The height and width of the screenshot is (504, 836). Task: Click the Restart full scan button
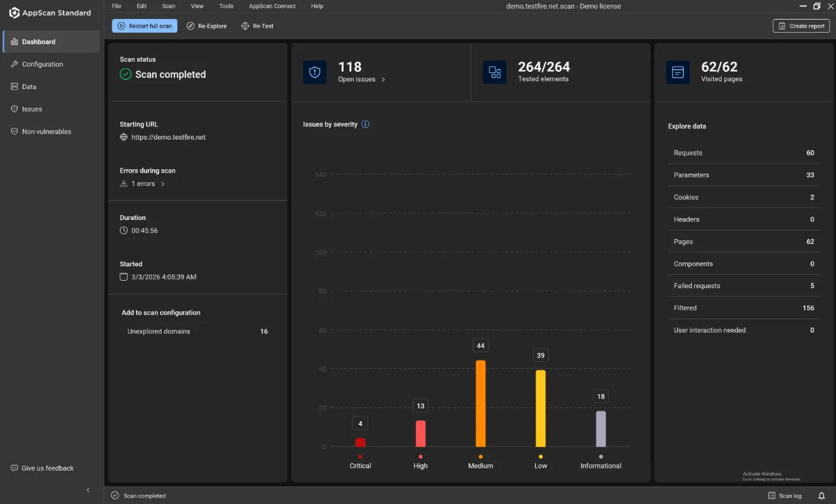[144, 26]
